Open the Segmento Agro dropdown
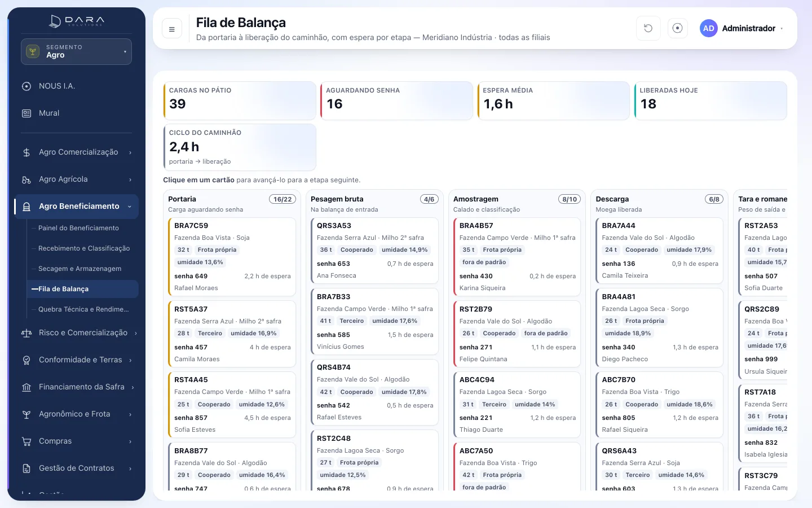Viewport: 812px width, 508px height. [76, 51]
